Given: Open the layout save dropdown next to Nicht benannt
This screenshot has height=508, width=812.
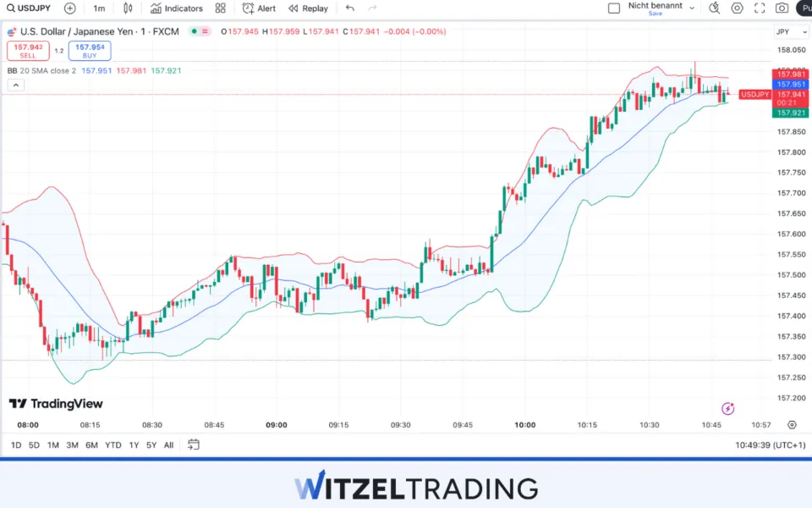Looking at the screenshot, I should click(690, 6).
